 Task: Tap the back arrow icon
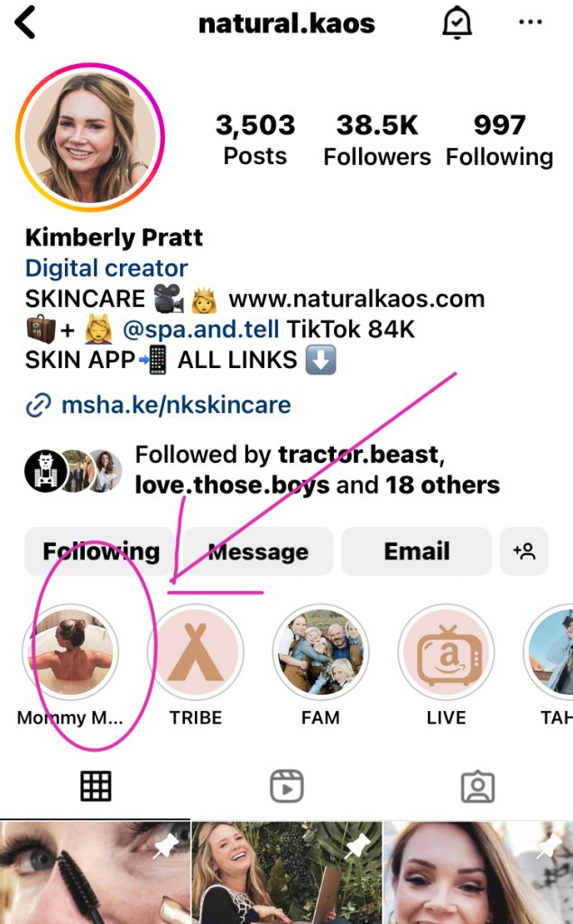pos(25,23)
